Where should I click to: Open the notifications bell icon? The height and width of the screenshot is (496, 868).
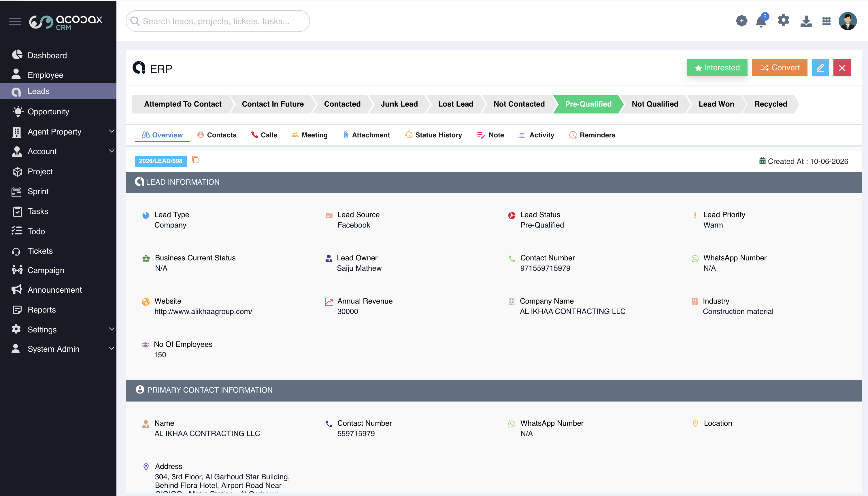(x=761, y=21)
